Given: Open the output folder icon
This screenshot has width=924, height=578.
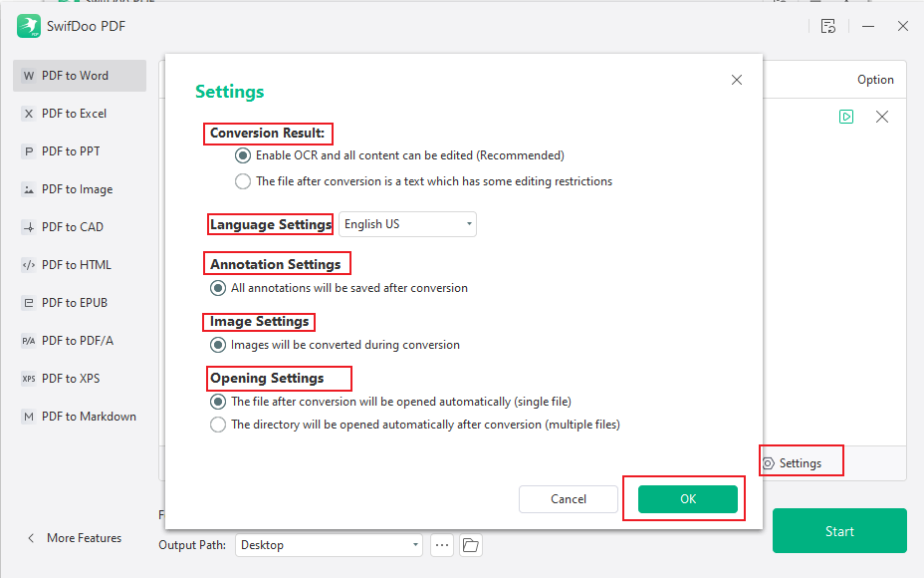Looking at the screenshot, I should [470, 545].
